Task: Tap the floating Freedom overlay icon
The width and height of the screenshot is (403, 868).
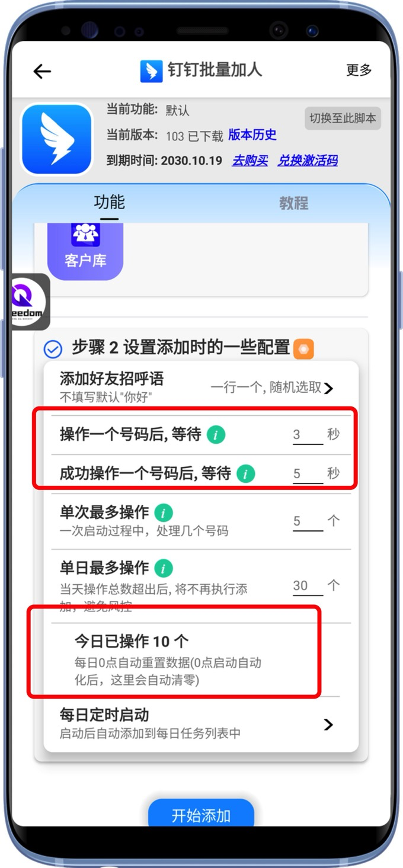Action: [x=30, y=301]
